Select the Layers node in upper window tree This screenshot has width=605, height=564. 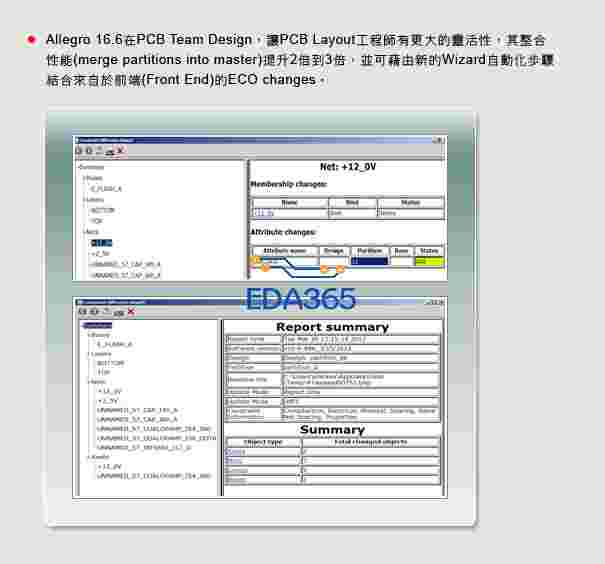[94, 199]
